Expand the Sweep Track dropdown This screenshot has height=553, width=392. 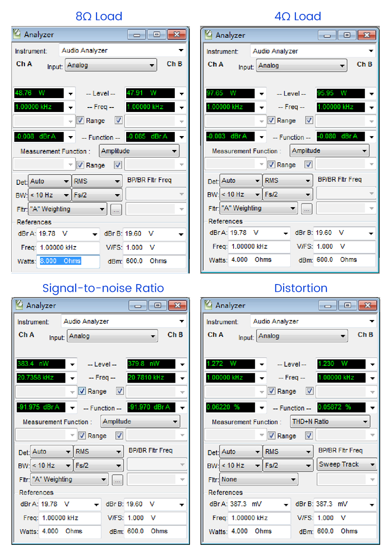pyautogui.click(x=347, y=465)
